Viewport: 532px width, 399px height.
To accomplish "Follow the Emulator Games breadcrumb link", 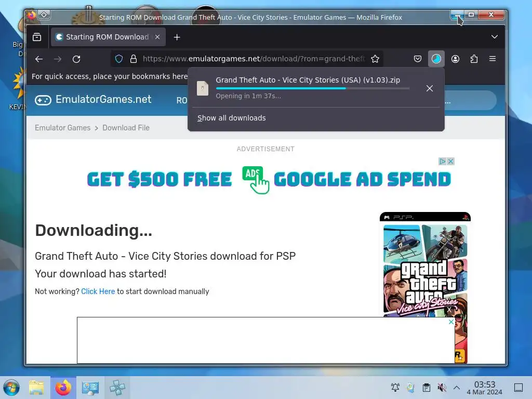I will pos(62,128).
